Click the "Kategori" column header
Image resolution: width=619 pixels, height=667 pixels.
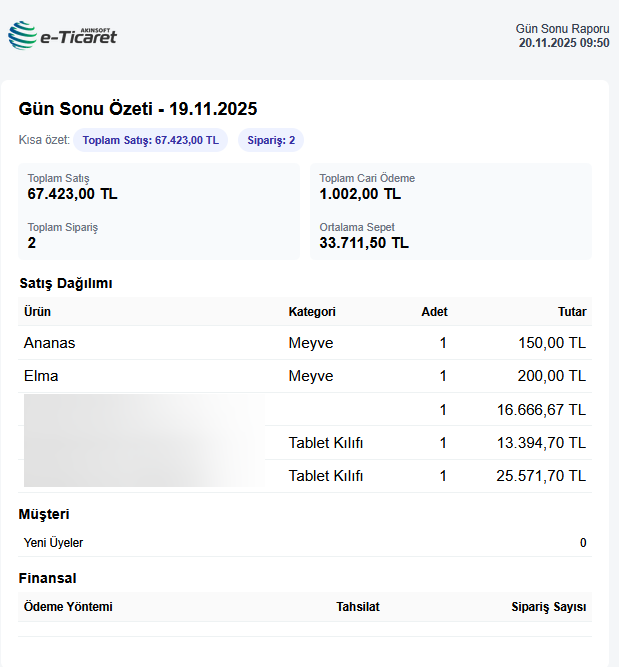312,312
